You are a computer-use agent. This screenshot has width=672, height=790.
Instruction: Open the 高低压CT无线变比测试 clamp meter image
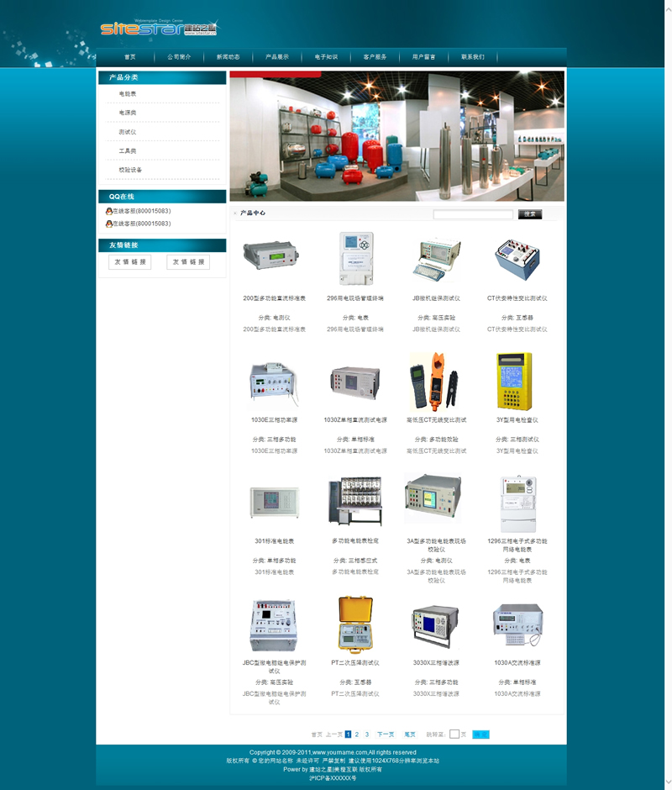436,382
